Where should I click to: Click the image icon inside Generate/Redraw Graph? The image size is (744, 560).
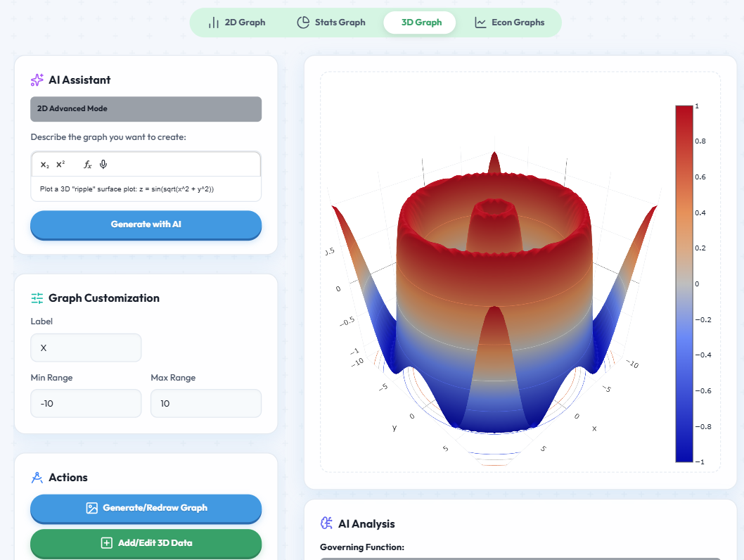pos(91,507)
